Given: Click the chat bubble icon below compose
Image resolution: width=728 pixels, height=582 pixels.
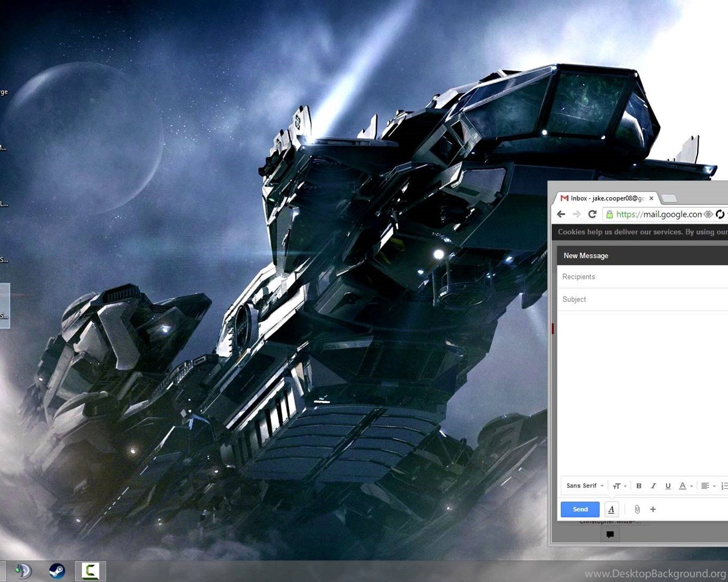Looking at the screenshot, I should click(x=610, y=534).
